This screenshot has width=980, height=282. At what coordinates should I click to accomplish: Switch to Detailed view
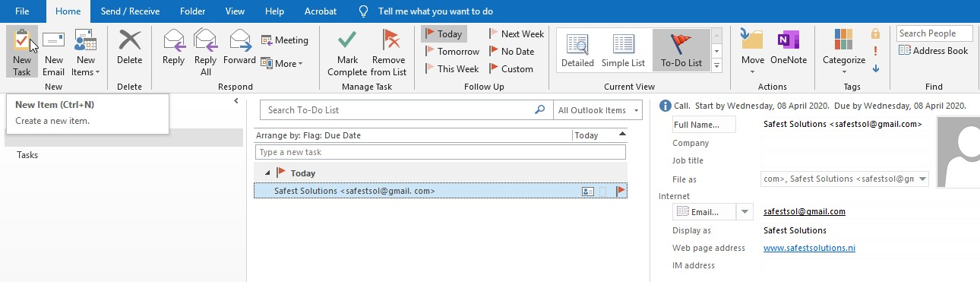(x=577, y=50)
